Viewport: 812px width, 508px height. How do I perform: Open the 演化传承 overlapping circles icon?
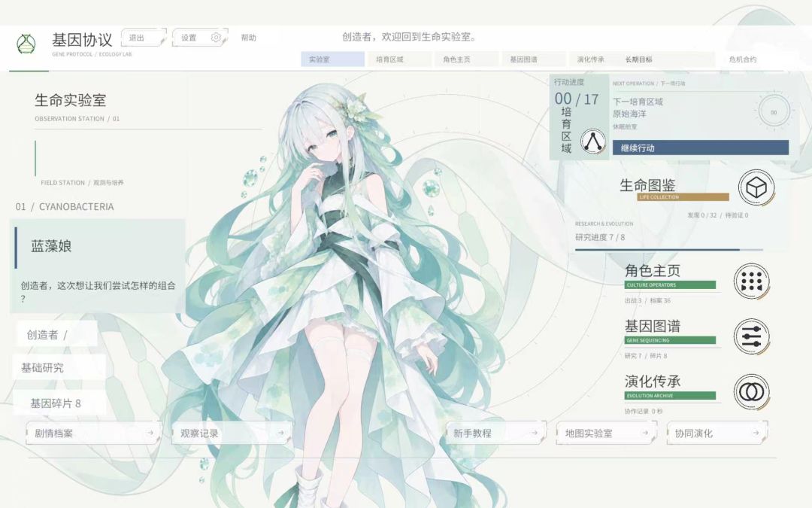751,392
